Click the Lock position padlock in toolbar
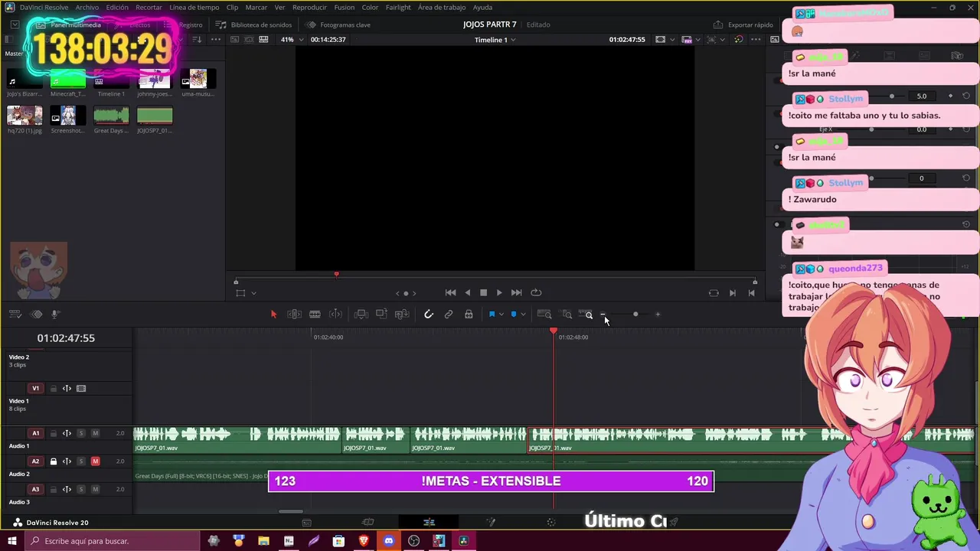This screenshot has width=980, height=551. 469,315
